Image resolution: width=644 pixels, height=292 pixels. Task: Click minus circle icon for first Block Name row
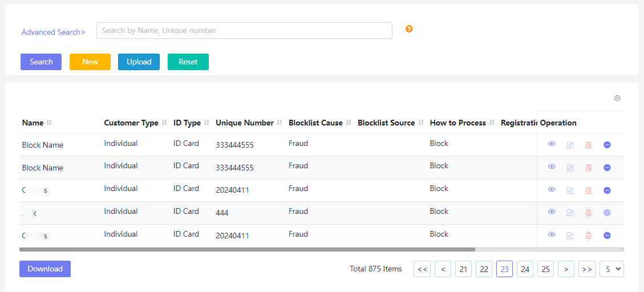pos(607,144)
